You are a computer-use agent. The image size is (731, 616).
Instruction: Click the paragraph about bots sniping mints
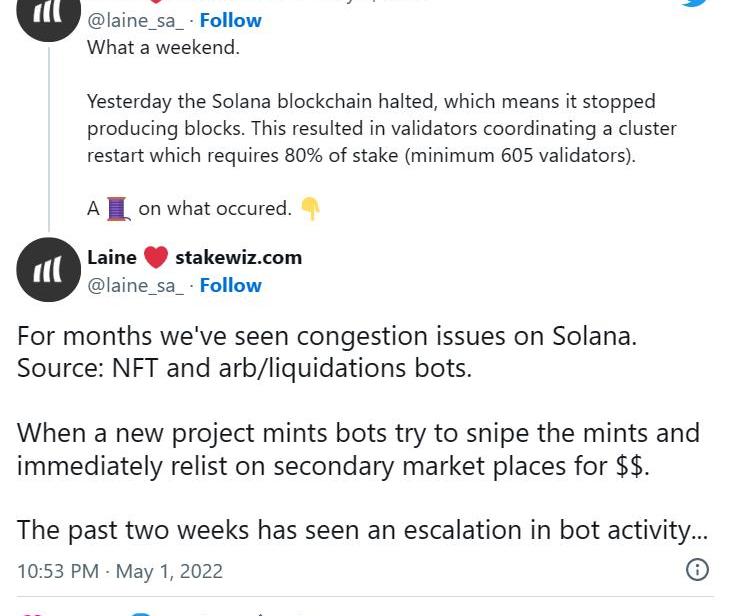tap(357, 449)
